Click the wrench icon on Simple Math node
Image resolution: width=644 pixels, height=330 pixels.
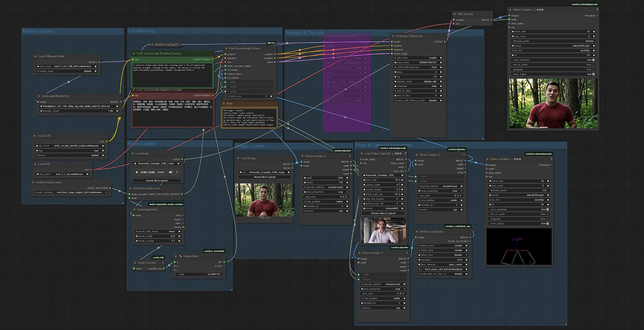pos(180,256)
